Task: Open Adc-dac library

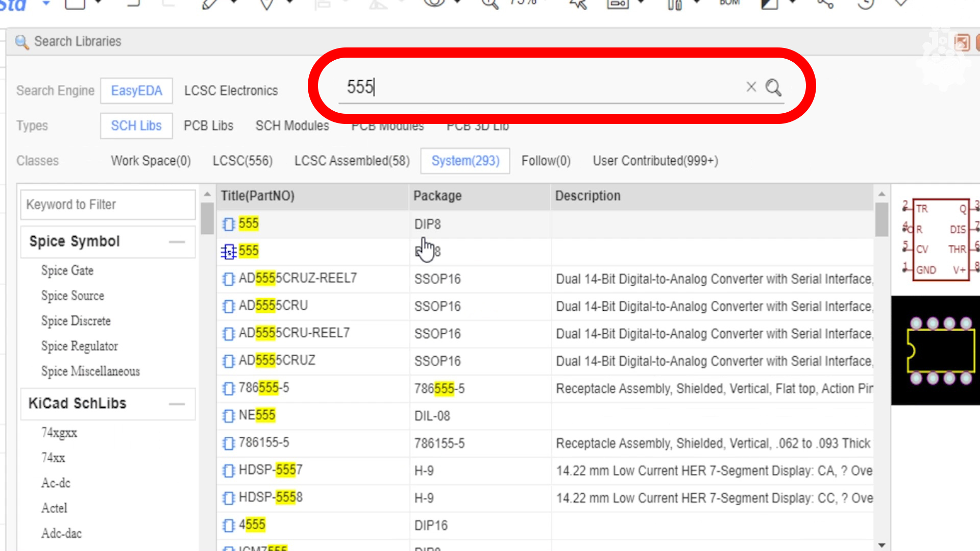Action: click(x=61, y=533)
